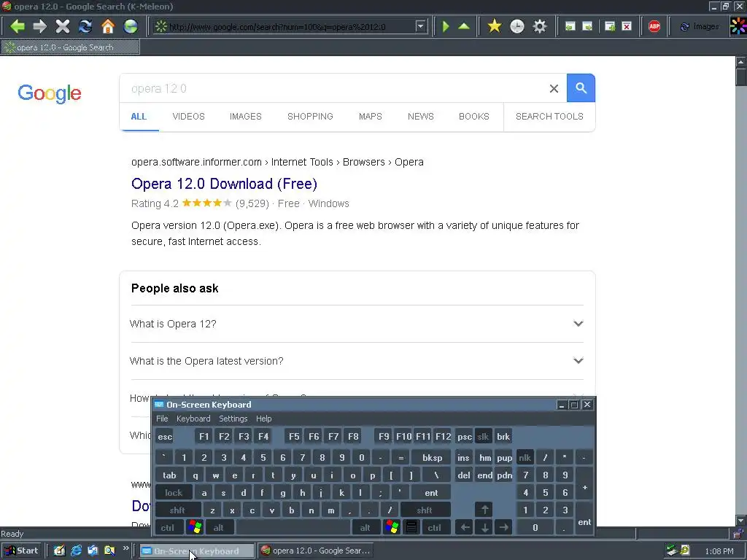Click the esc key

tap(165, 437)
